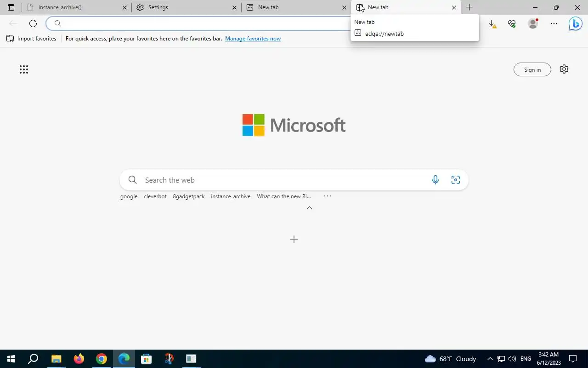Click the search magnifier in web box
Image resolution: width=588 pixels, height=368 pixels.
[x=133, y=180]
